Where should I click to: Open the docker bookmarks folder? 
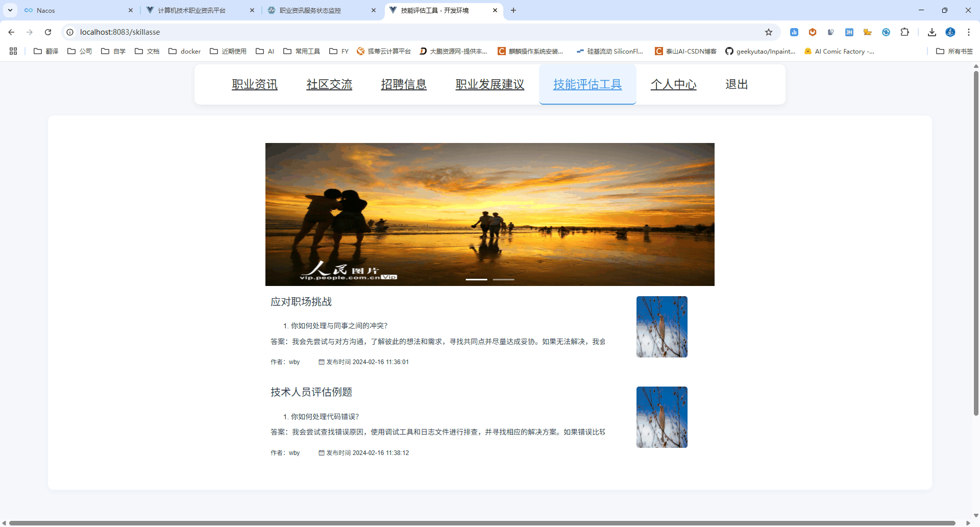185,51
